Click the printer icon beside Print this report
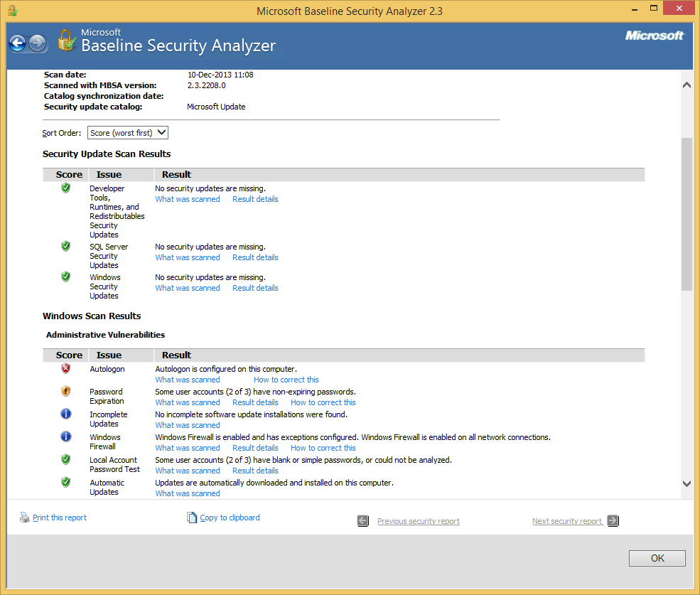 tap(23, 518)
